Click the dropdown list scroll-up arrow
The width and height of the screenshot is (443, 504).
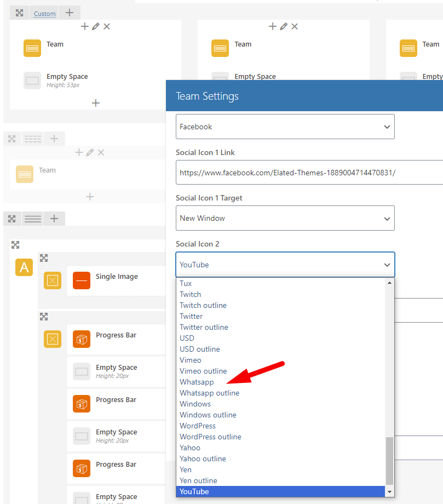click(389, 283)
